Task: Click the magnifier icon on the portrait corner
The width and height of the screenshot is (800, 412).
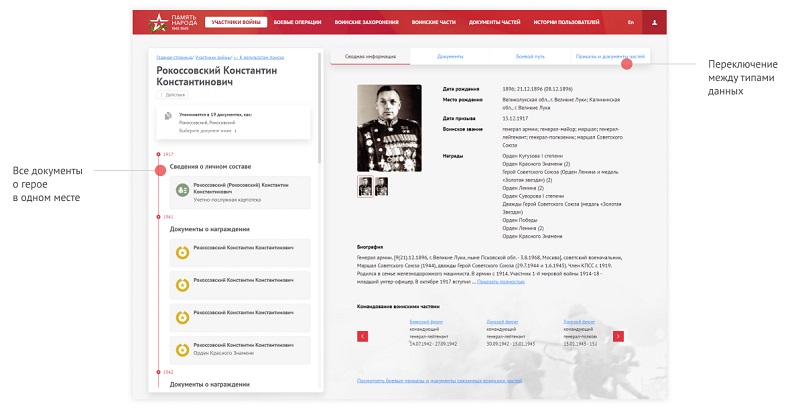Action: click(418, 89)
